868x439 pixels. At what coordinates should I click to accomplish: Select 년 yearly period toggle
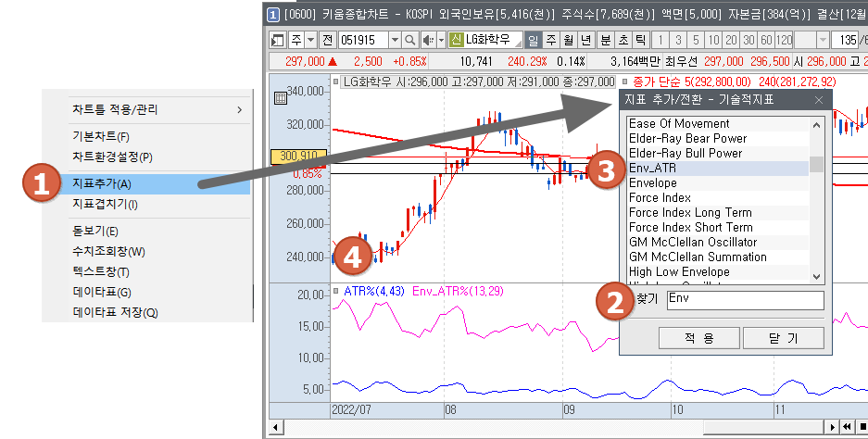point(586,40)
